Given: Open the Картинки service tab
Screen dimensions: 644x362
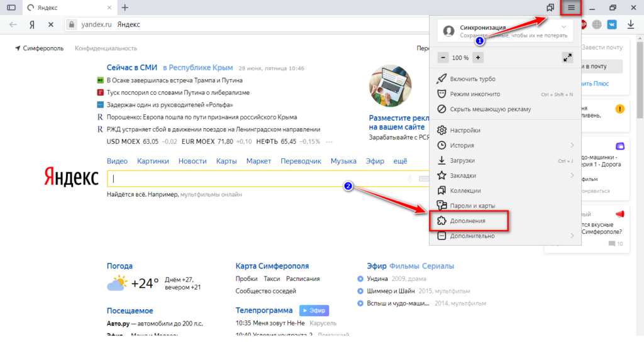Looking at the screenshot, I should pos(153,162).
